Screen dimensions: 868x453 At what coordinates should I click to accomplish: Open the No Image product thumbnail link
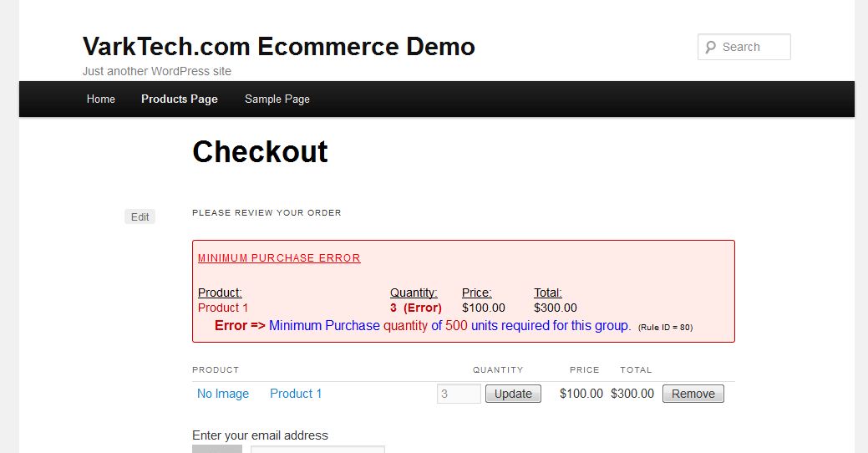[223, 394]
